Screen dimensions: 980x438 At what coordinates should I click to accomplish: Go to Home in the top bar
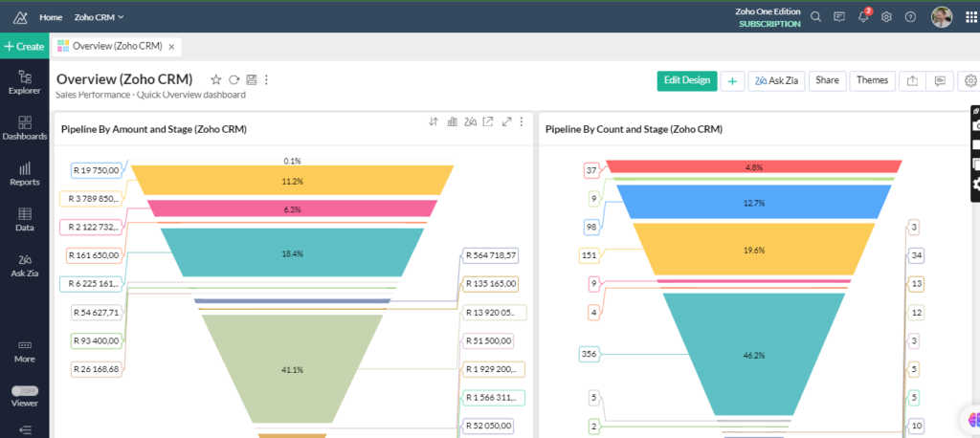click(51, 17)
